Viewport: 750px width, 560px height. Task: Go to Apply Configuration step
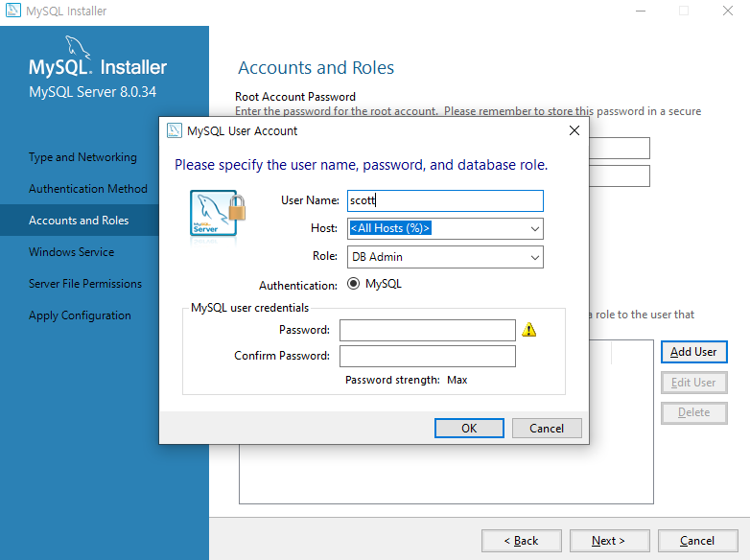[x=80, y=315]
